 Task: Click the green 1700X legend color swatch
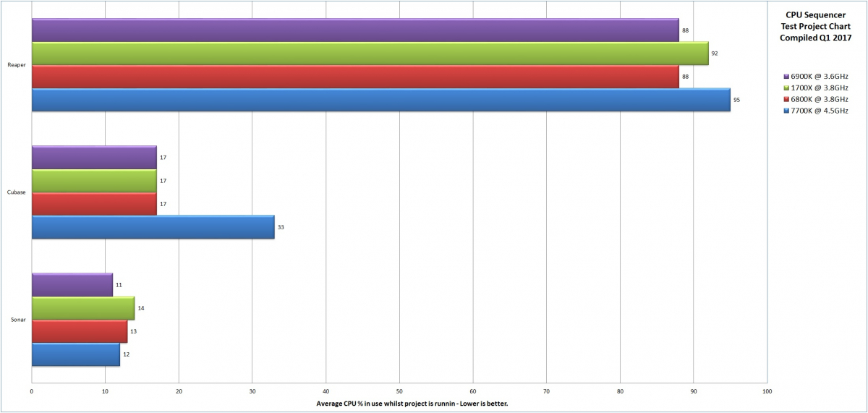coord(786,88)
